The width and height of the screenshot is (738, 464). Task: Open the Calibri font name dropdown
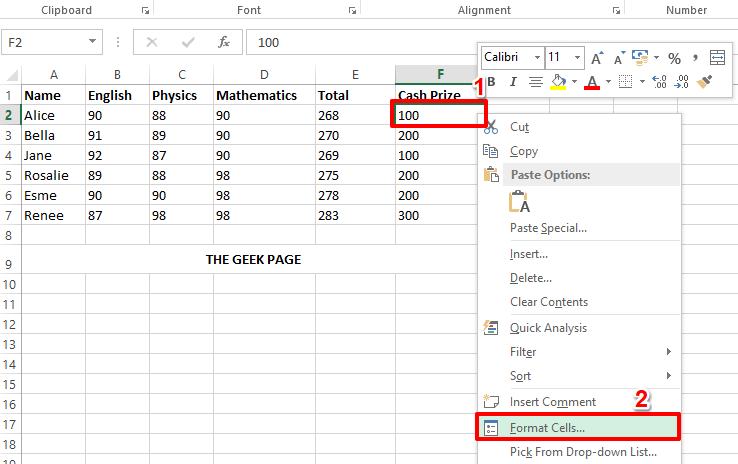point(536,58)
